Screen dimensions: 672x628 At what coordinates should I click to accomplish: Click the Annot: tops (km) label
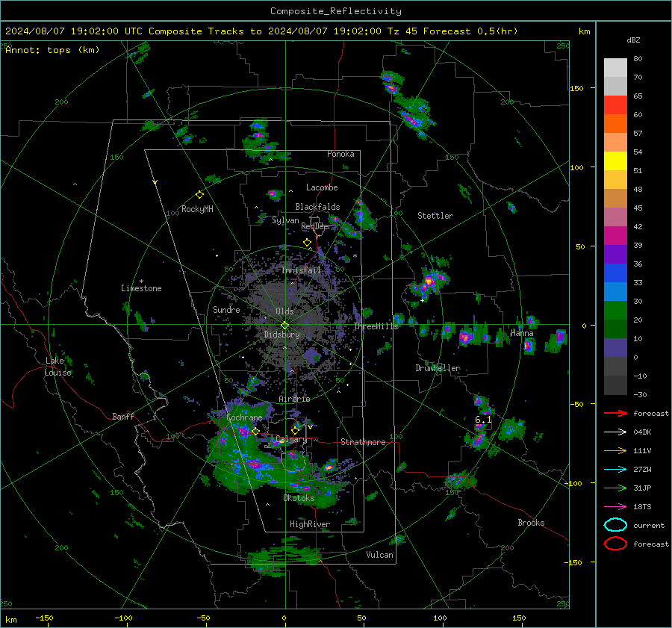click(52, 50)
